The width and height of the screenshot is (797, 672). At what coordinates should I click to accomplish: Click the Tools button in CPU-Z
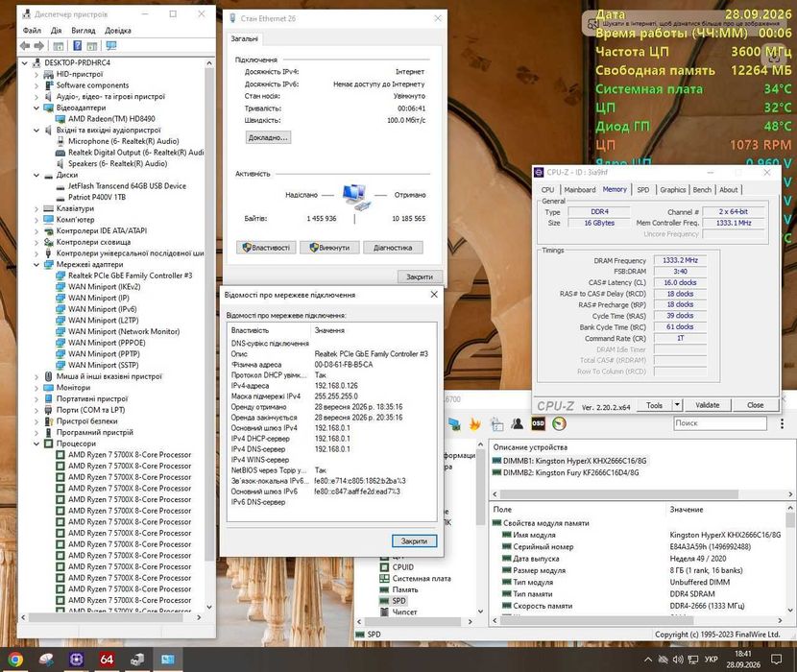[x=654, y=404]
